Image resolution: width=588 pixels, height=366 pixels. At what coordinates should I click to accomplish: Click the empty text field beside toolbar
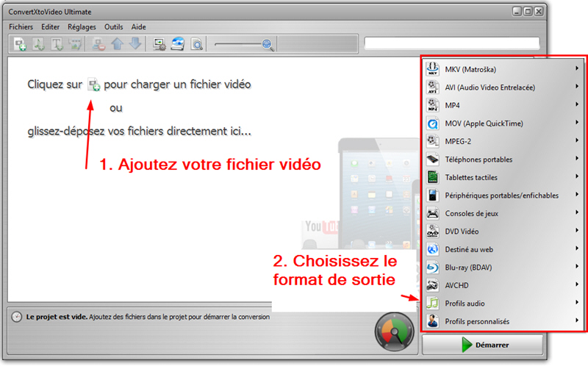click(452, 43)
